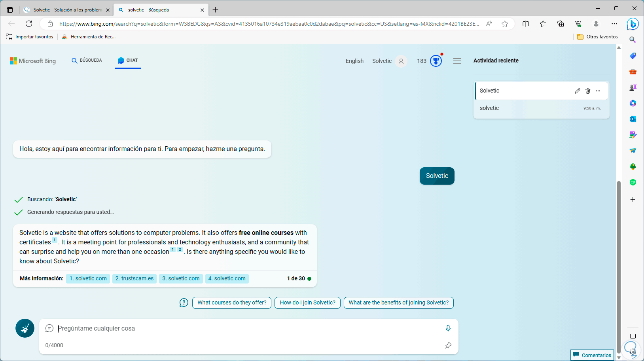Ask 'What courses do they offer?'
Viewport: 644px width, 361px height.
click(x=232, y=303)
